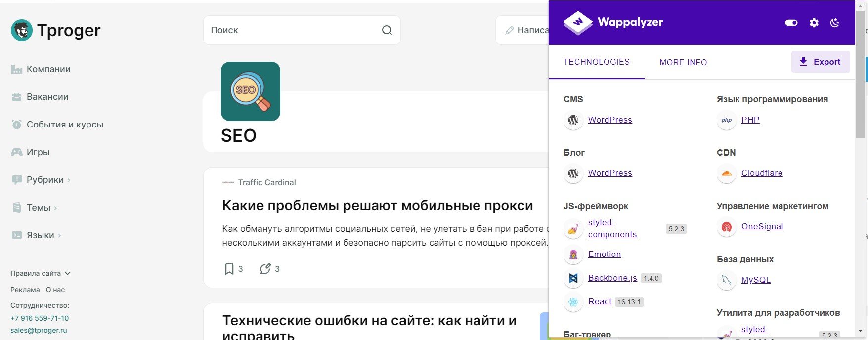Screen dimensions: 868x340
Task: Click the Export button
Action: tap(821, 62)
